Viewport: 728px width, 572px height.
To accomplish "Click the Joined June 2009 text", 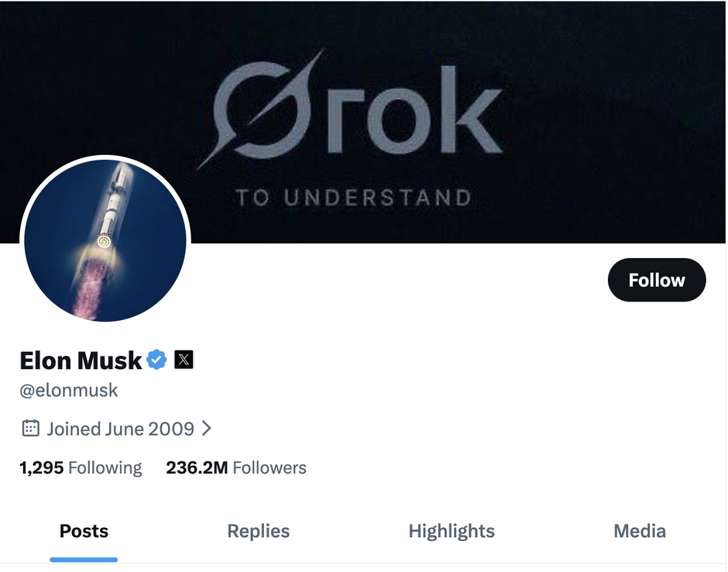I will tap(120, 429).
